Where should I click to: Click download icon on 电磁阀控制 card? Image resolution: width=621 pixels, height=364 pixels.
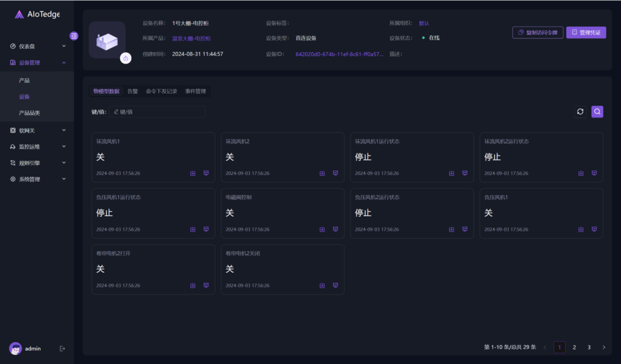click(x=322, y=230)
